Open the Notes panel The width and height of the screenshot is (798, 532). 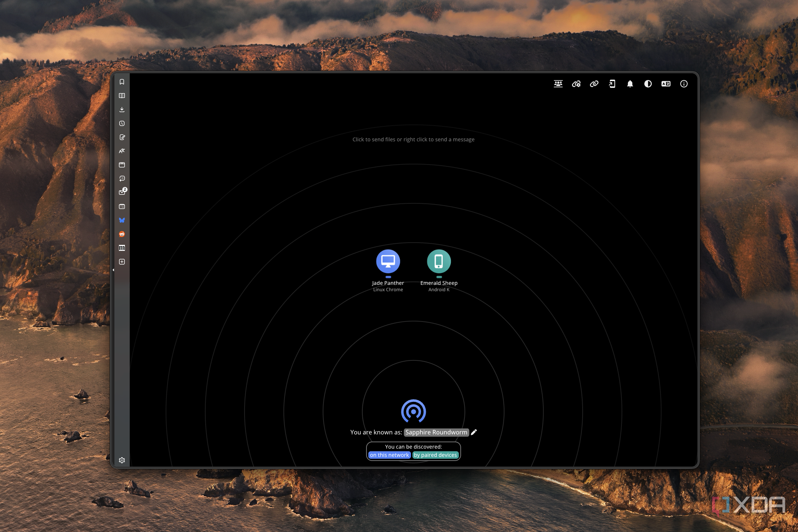[x=122, y=137]
